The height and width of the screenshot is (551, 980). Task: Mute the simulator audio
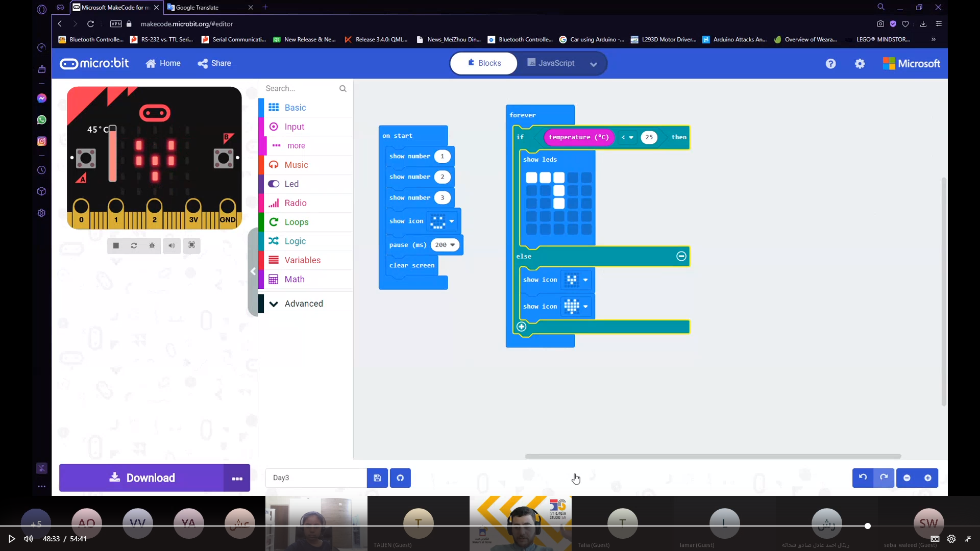pyautogui.click(x=172, y=245)
